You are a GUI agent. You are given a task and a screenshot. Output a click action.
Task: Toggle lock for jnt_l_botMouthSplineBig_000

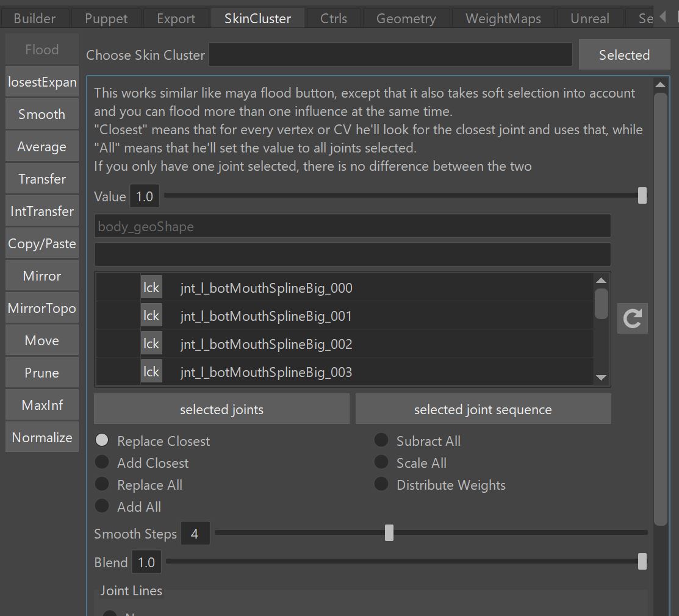(x=151, y=287)
